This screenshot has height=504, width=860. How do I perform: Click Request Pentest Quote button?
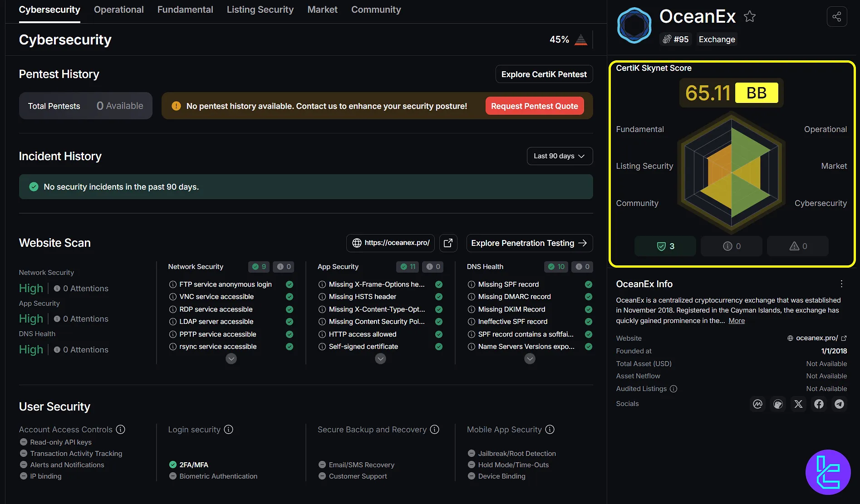534,106
